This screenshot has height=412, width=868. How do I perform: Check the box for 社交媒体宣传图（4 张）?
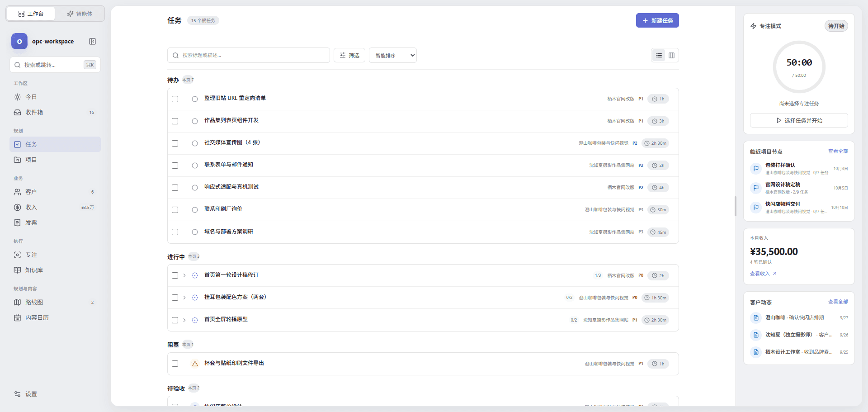[175, 143]
